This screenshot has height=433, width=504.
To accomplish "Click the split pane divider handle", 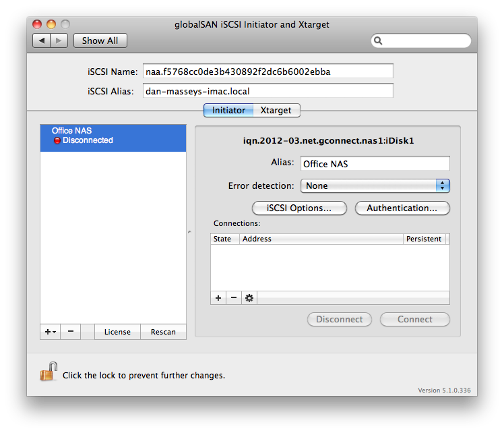I will (189, 231).
